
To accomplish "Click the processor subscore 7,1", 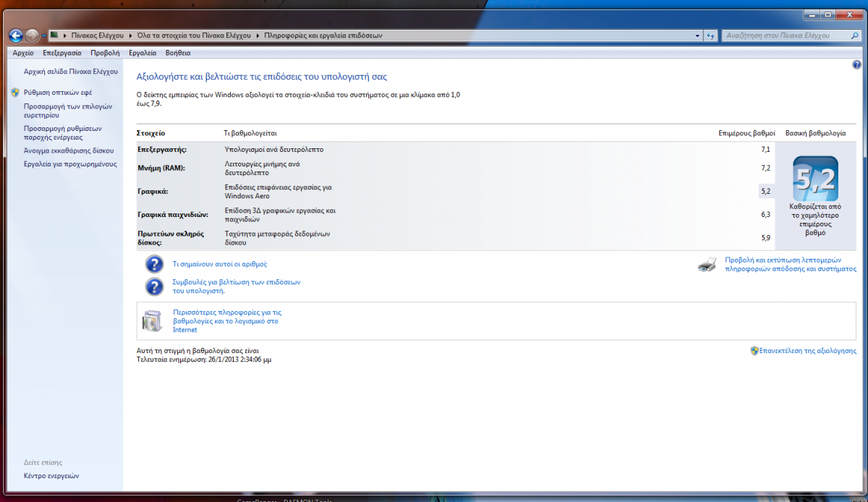I will [x=766, y=149].
